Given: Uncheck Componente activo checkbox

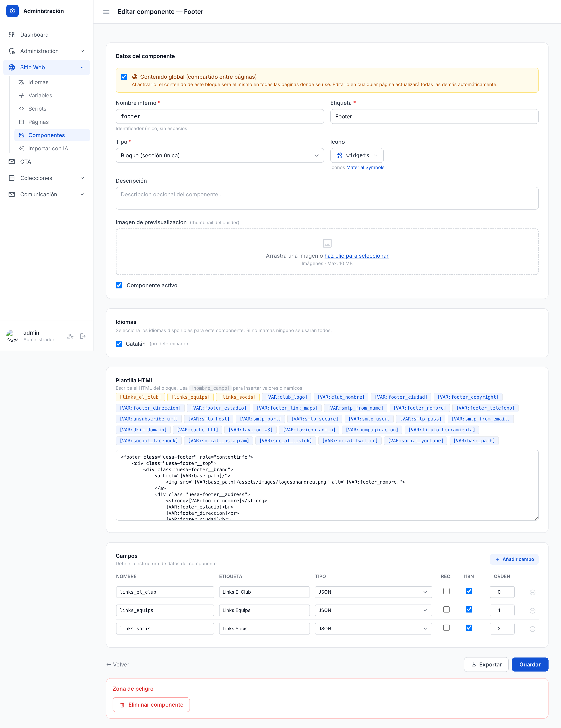Looking at the screenshot, I should point(119,285).
